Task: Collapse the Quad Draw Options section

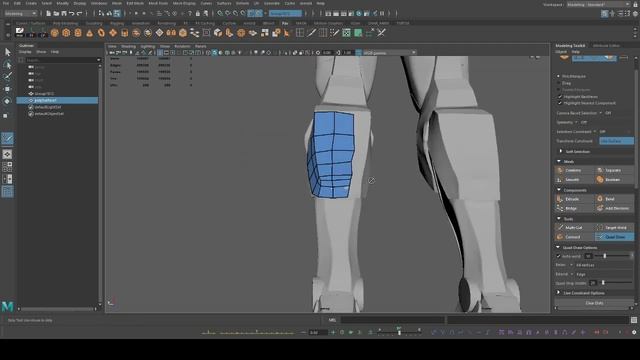Action: point(558,247)
